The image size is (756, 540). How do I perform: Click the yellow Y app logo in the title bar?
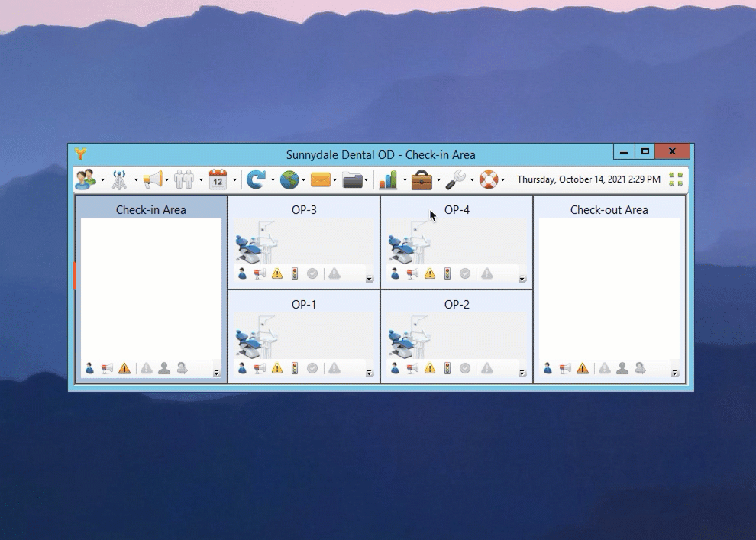pyautogui.click(x=80, y=154)
